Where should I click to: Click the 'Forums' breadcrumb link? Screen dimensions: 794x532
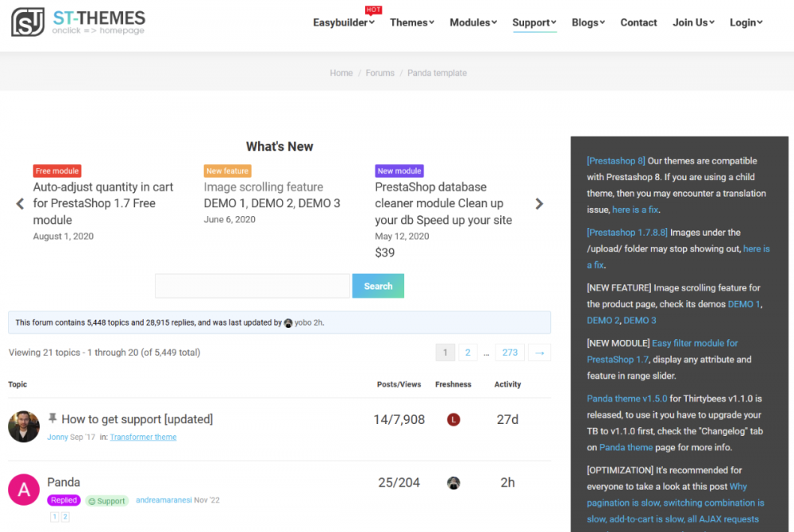point(380,73)
